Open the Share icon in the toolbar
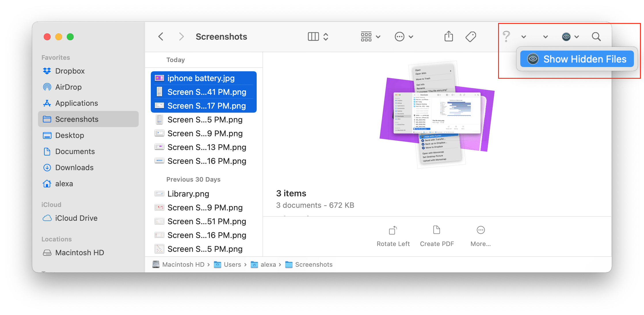The width and height of the screenshot is (644, 315). point(448,37)
